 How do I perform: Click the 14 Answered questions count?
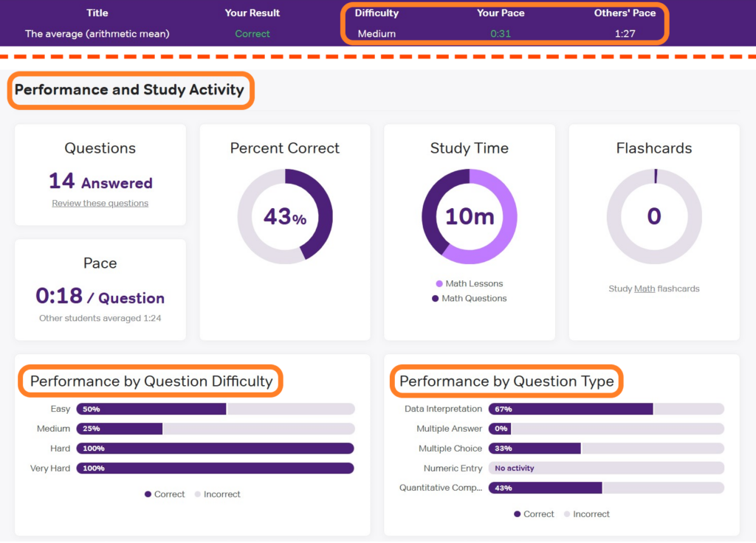(x=100, y=182)
